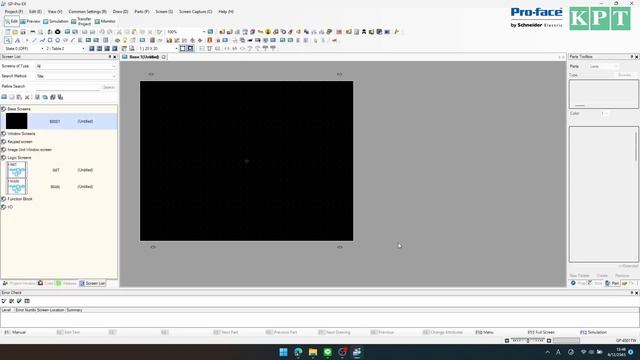Click the Save icon in main toolbar
This screenshot has width=640, height=360.
click(x=23, y=32)
